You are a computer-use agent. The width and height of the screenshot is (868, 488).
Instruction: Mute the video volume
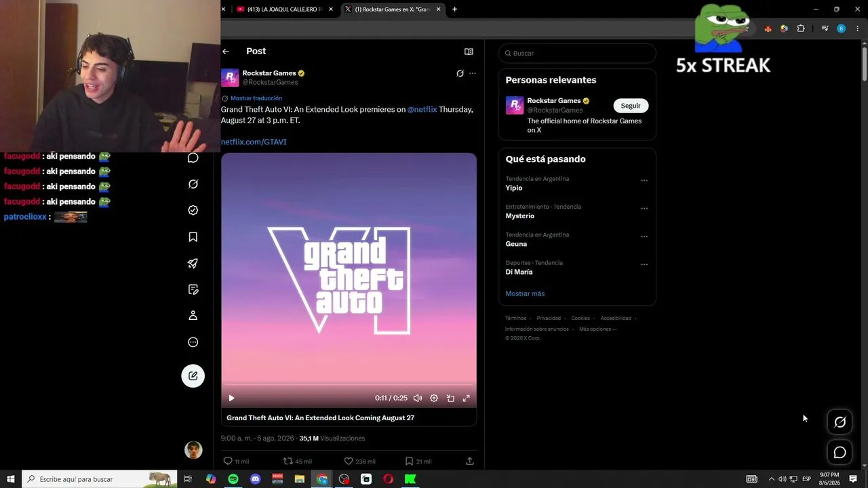coord(418,399)
